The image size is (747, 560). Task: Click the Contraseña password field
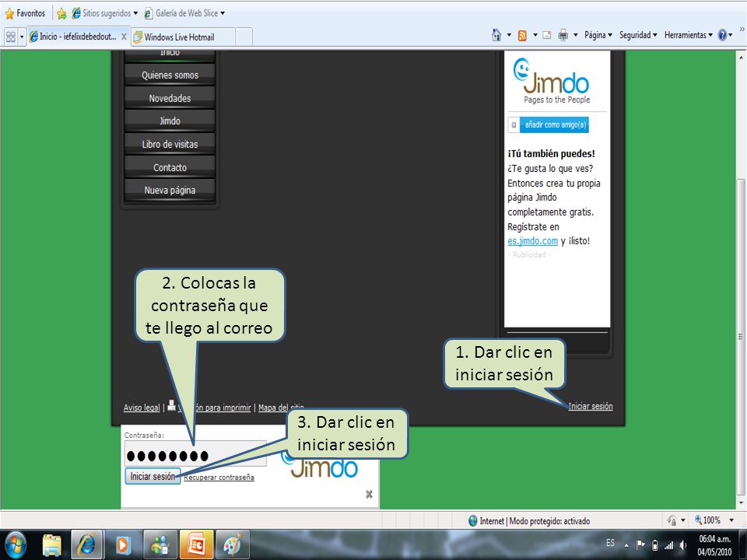[x=195, y=453]
